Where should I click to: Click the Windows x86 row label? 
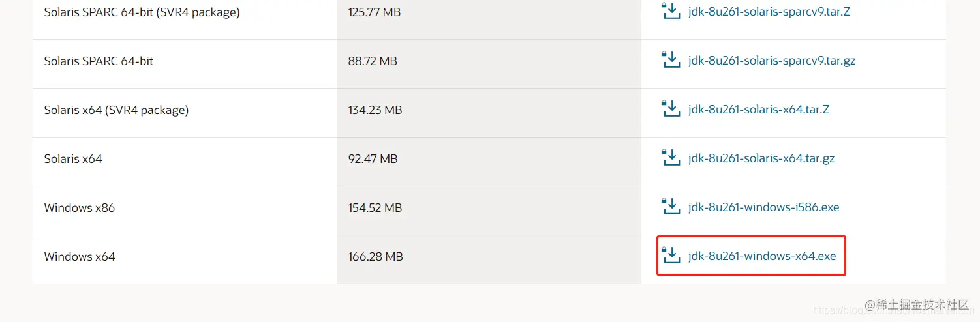pyautogui.click(x=80, y=208)
